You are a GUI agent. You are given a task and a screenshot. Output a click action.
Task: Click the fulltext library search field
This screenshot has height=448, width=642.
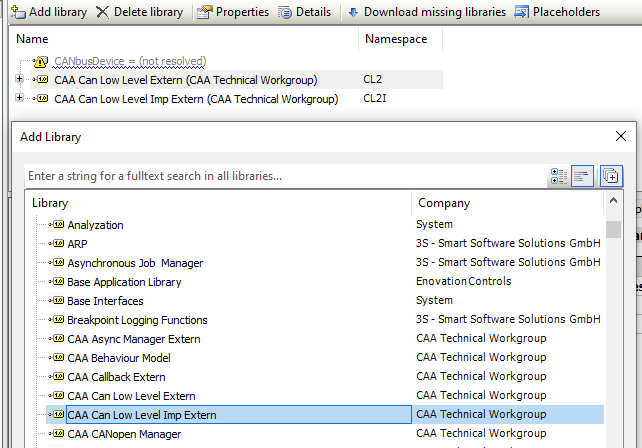280,176
